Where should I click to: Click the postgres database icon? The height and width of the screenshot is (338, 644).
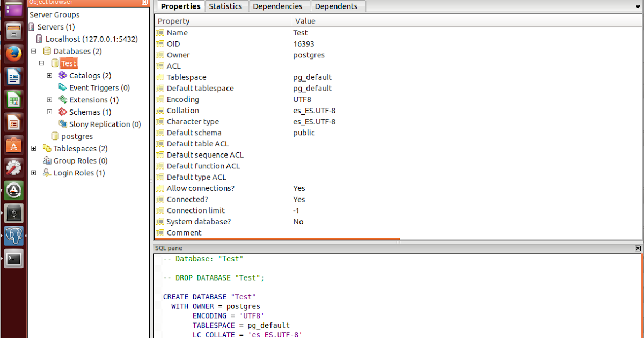click(55, 136)
